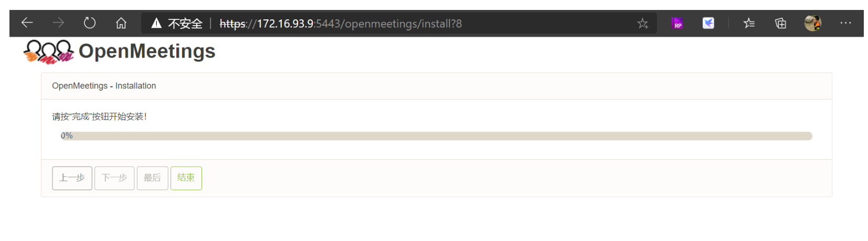Viewport: 868px width, 241px height.
Task: Click the OpenMeetings title text
Action: [147, 51]
